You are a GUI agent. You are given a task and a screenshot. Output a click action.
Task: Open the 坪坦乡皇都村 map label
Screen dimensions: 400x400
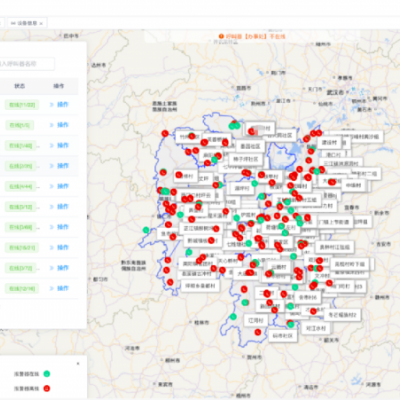[x=200, y=286]
